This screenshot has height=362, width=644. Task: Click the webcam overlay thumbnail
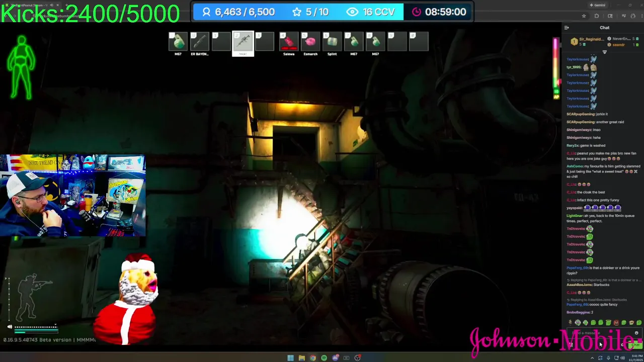pos(72,196)
